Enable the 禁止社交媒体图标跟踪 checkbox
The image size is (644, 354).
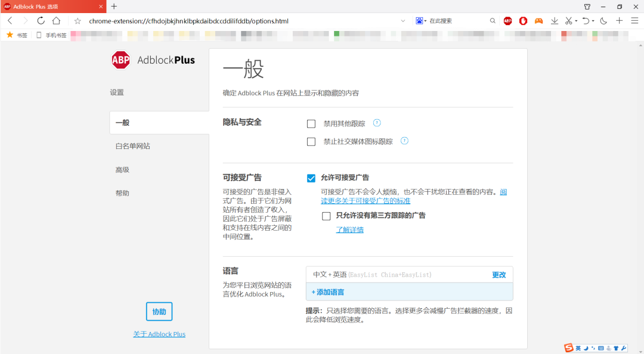pyautogui.click(x=311, y=142)
